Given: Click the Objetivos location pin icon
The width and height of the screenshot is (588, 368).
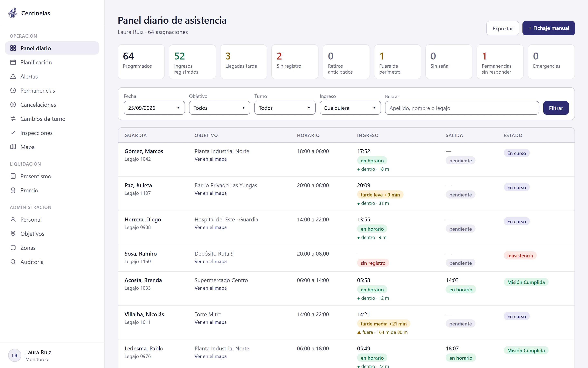Looking at the screenshot, I should (13, 234).
